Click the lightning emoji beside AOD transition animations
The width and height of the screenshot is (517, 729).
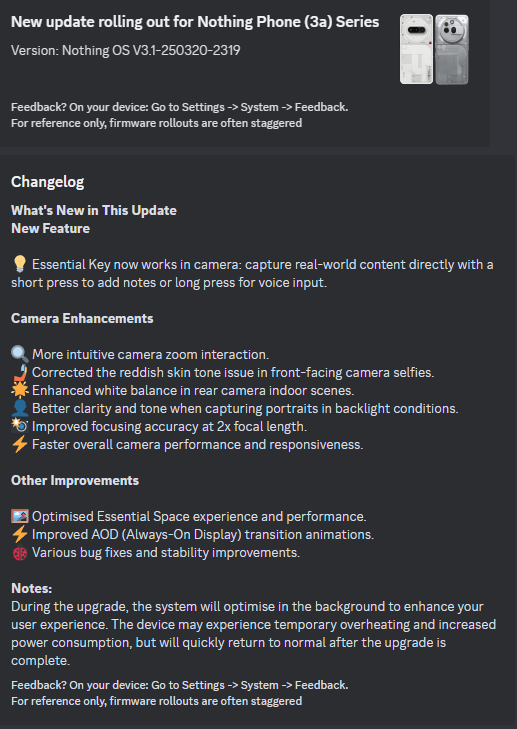pyautogui.click(x=20, y=534)
